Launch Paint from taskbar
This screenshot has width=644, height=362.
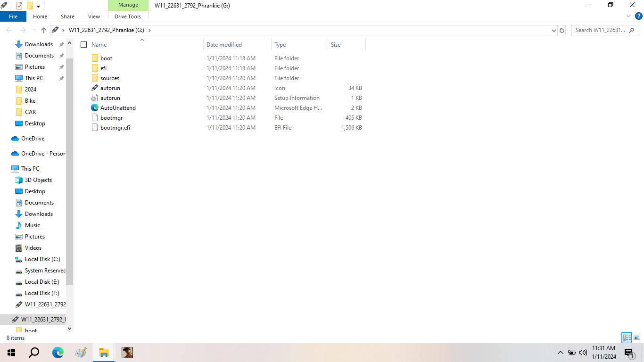pos(81,353)
